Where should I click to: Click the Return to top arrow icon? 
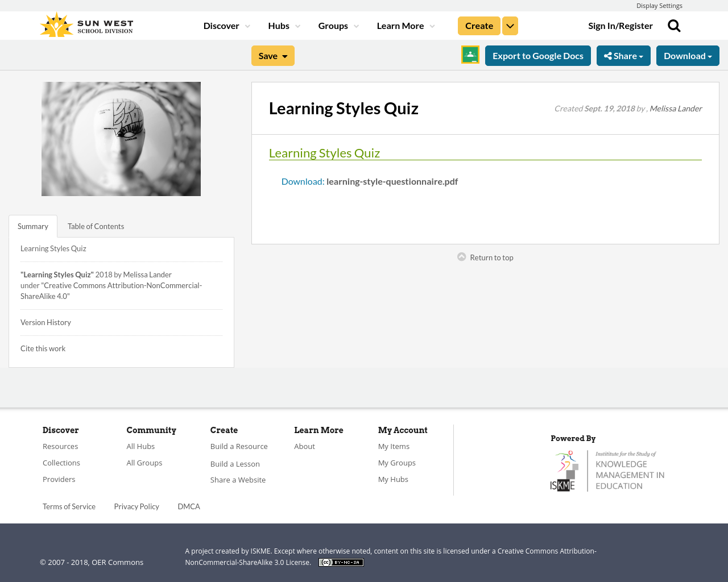click(461, 256)
